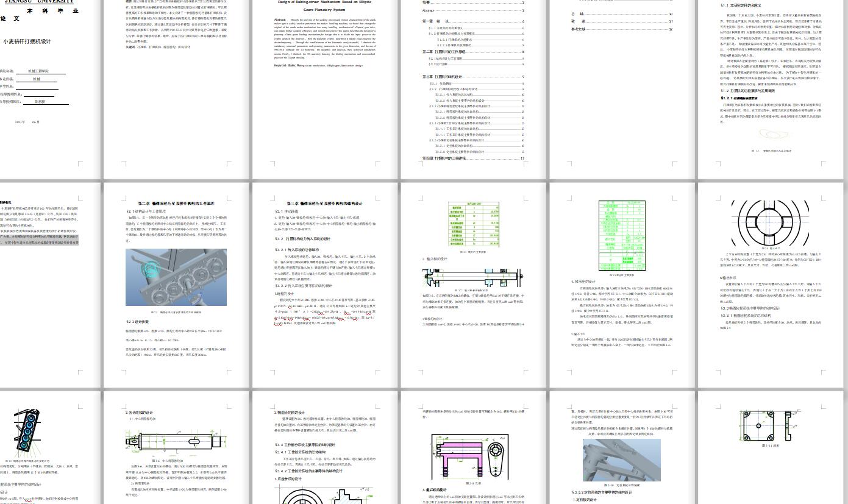Screen dimensions: 848x504
Task: Click the §3.2 打捆机构动力传入系统的设计 heading
Action: [302, 239]
